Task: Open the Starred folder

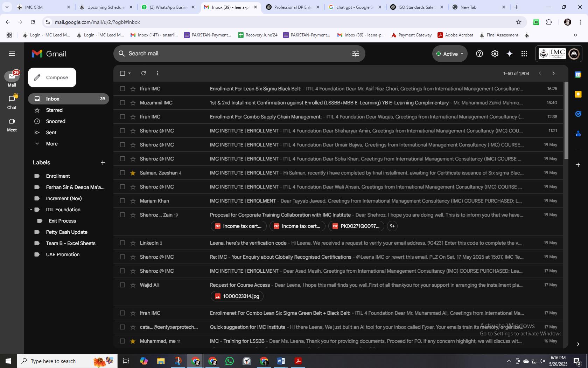Action: pyautogui.click(x=54, y=110)
